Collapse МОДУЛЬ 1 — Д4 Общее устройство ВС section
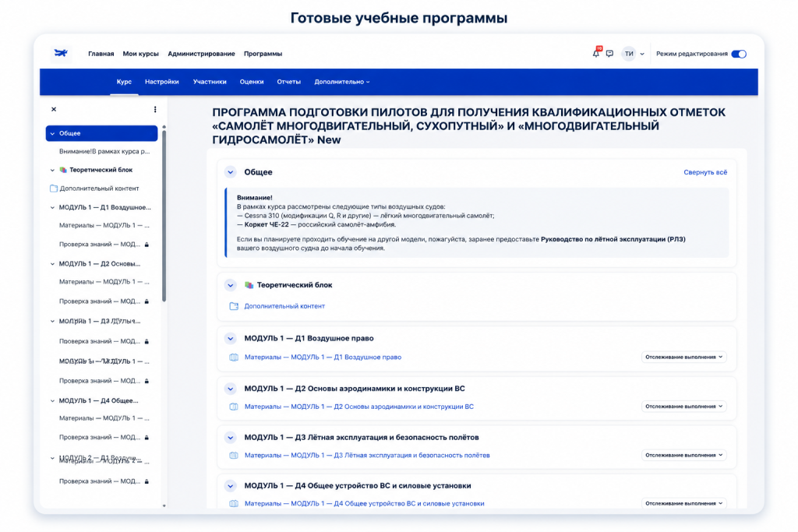This screenshot has width=798, height=532. [231, 486]
